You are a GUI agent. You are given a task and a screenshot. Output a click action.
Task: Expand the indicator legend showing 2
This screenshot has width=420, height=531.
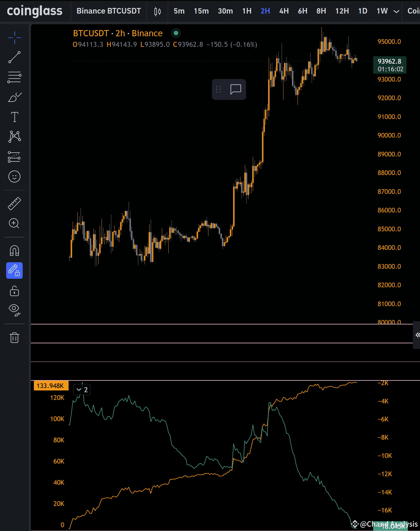(x=82, y=390)
